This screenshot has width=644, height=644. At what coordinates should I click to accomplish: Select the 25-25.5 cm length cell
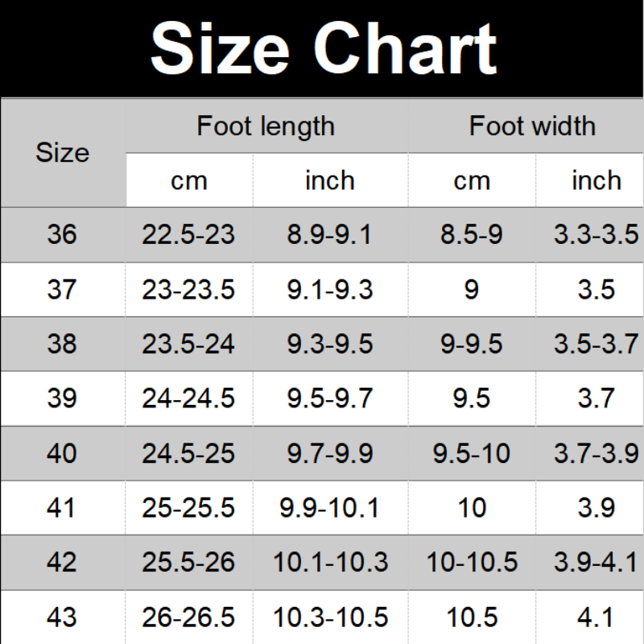pos(188,508)
